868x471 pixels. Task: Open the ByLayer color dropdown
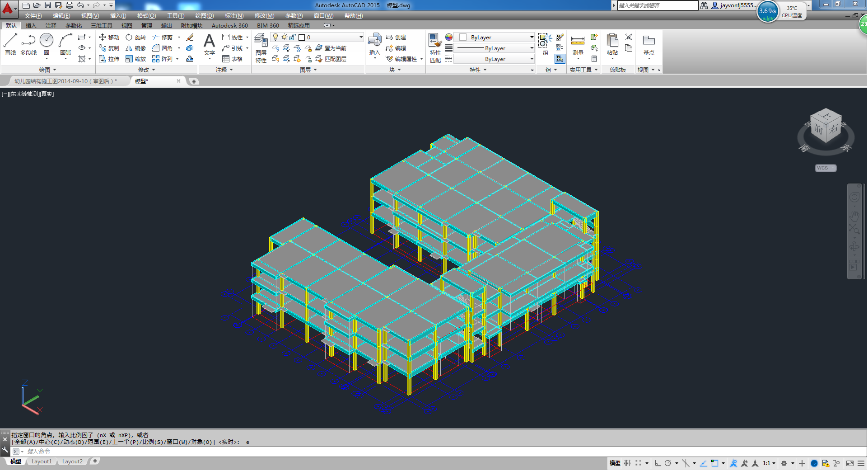495,37
